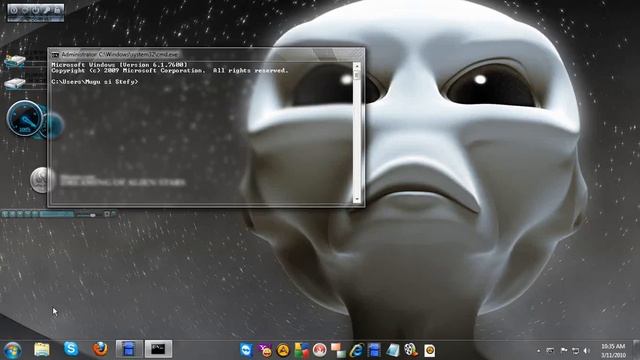Click the CPU meter gauge gadget
The height and width of the screenshot is (360, 640).
(x=25, y=118)
